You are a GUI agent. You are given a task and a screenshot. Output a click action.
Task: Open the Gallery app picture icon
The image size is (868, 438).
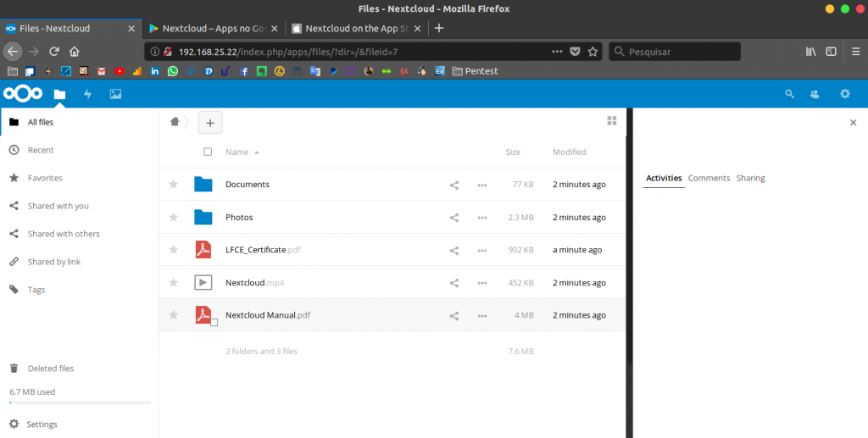pos(115,94)
